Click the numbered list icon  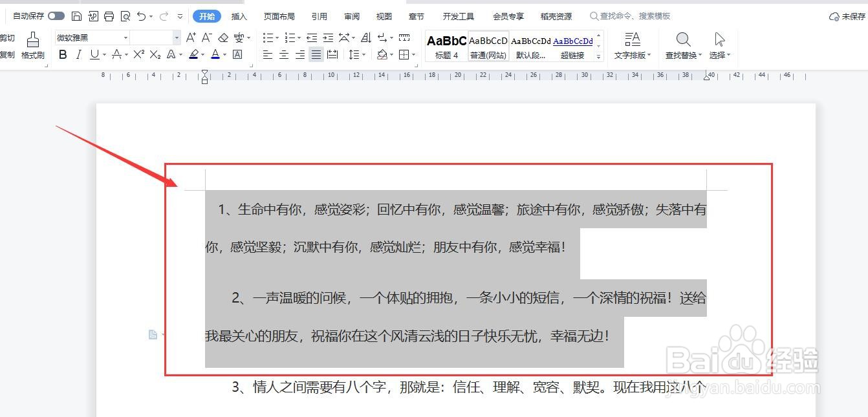(x=289, y=37)
